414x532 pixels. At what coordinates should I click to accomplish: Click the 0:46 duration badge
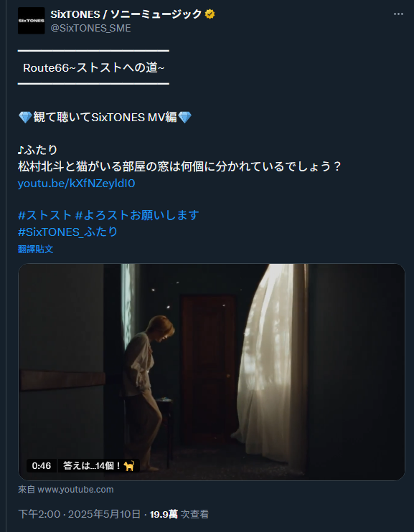coord(42,466)
